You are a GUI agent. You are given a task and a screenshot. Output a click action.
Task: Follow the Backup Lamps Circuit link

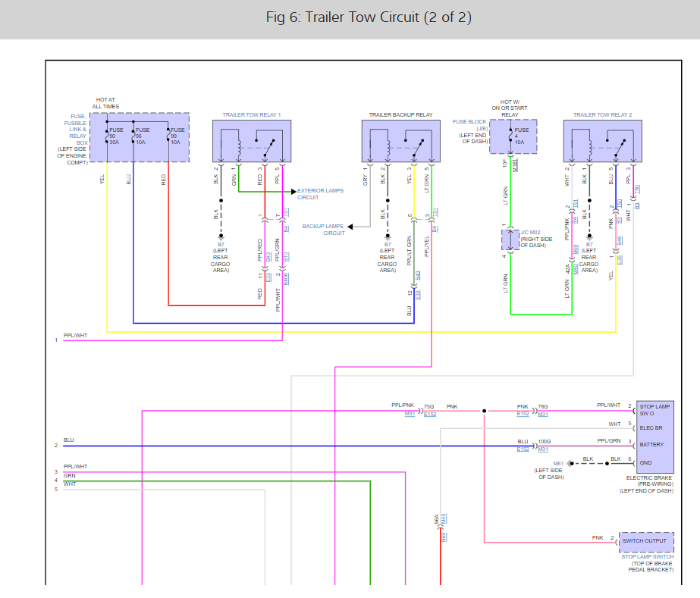pos(323,230)
